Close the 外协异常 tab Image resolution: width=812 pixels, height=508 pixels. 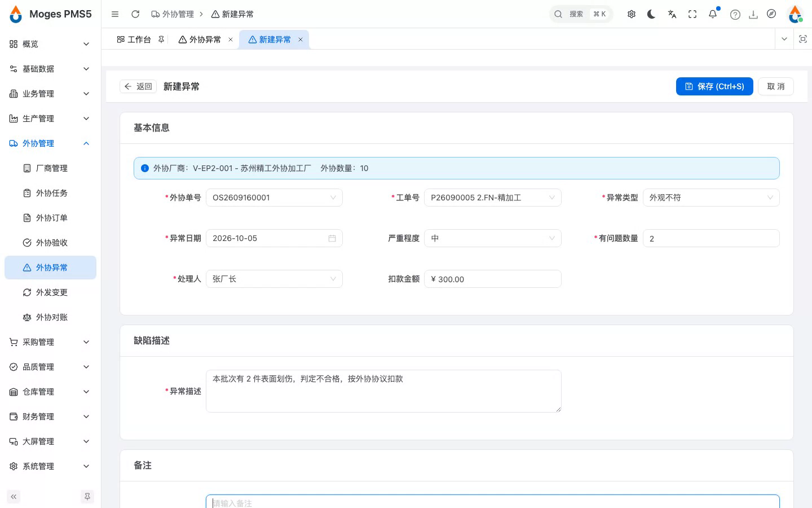coord(231,40)
